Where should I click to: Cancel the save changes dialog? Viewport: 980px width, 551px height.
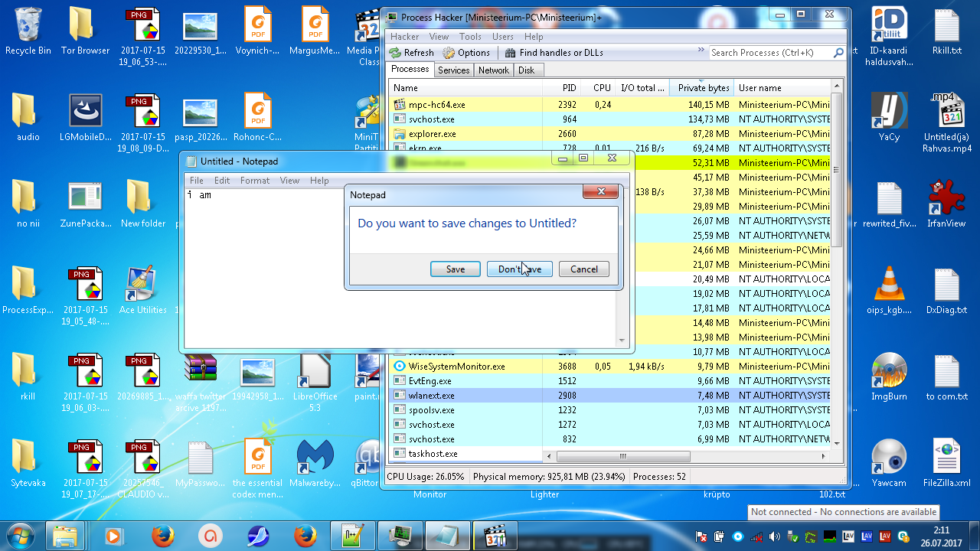point(584,269)
